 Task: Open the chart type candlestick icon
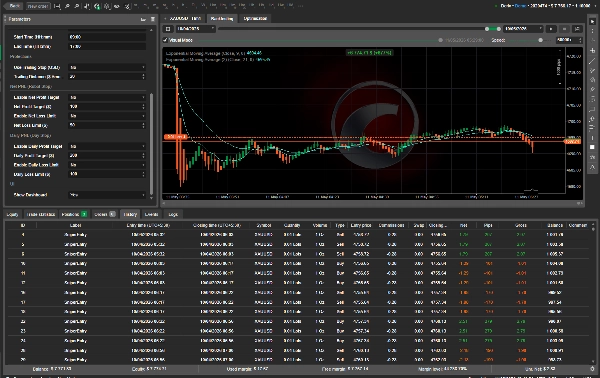[87, 6]
